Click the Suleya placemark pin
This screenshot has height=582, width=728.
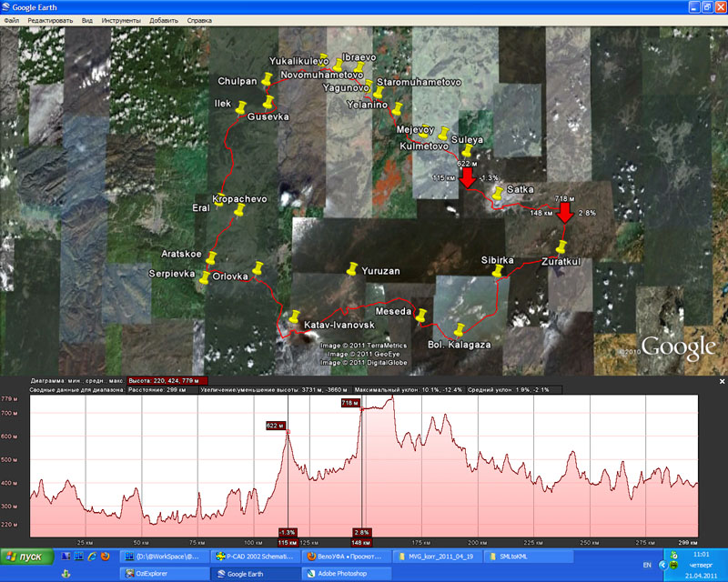tap(467, 151)
